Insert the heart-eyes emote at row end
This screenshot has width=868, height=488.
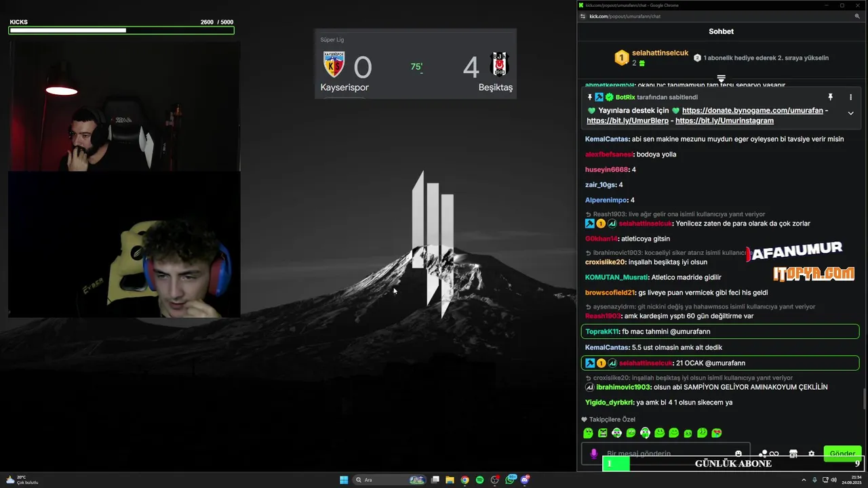click(x=717, y=433)
